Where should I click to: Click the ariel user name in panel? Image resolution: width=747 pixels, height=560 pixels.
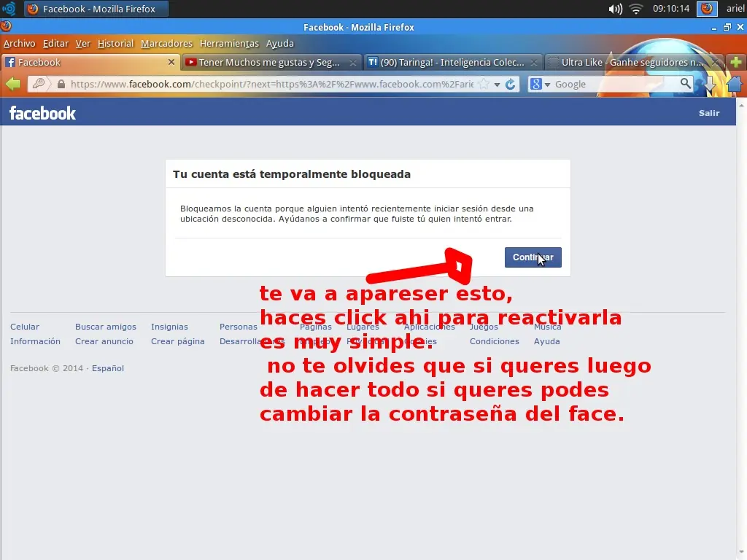pos(735,9)
